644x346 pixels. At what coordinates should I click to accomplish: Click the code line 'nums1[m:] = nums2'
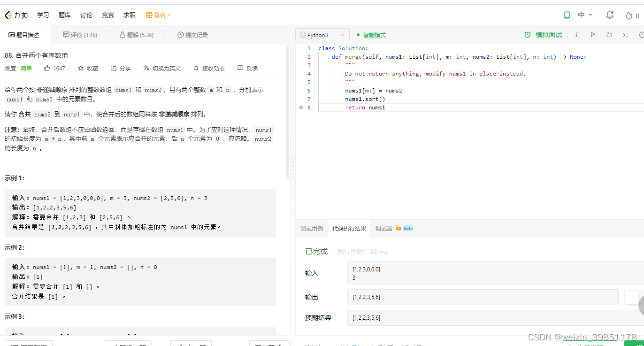point(373,91)
